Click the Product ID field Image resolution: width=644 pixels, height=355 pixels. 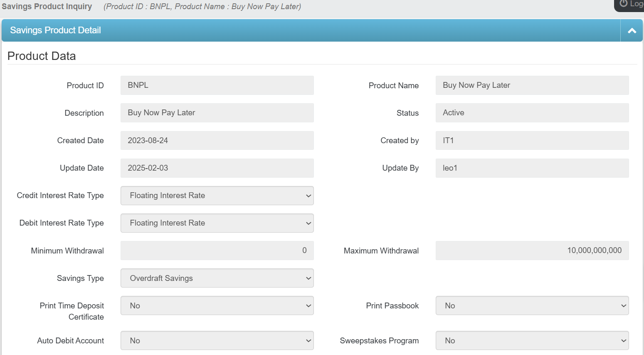pos(217,85)
